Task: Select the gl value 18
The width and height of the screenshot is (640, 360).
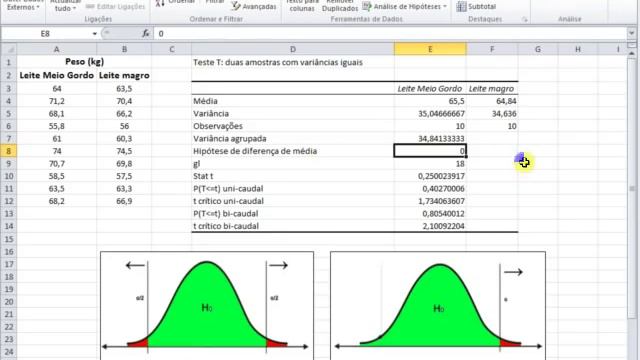Action: pos(430,164)
